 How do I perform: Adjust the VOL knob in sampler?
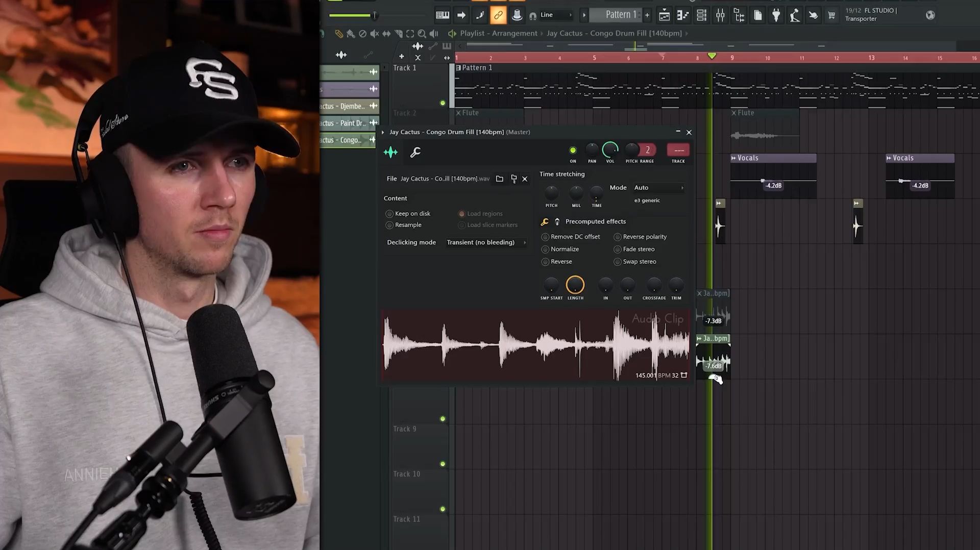pos(610,150)
